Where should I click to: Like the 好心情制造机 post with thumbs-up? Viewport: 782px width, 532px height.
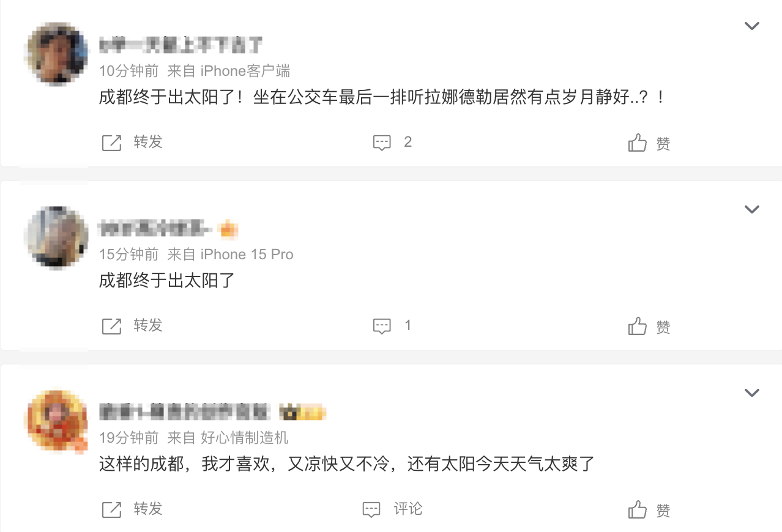638,509
